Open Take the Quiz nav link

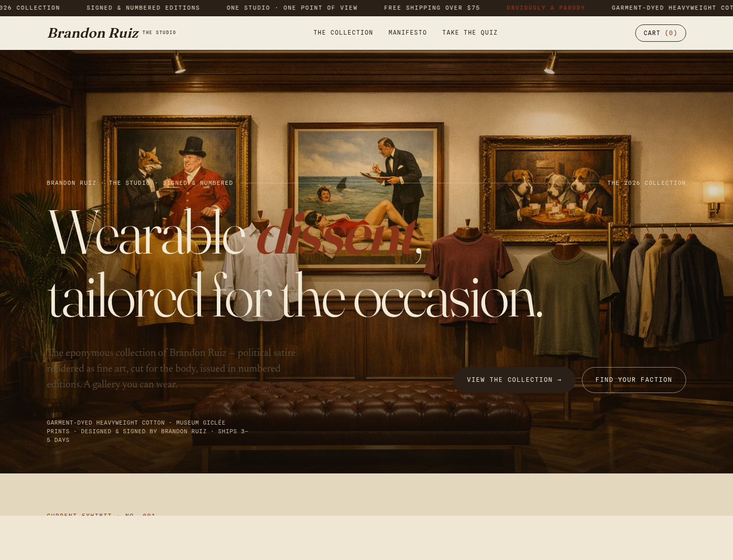[470, 33]
